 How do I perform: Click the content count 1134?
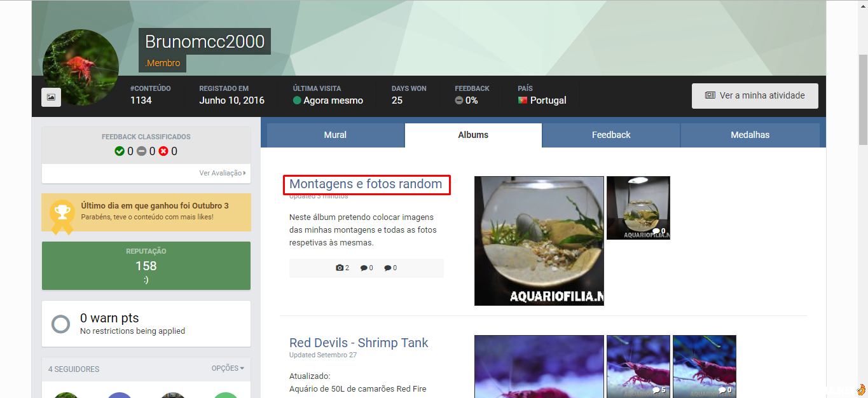click(141, 100)
